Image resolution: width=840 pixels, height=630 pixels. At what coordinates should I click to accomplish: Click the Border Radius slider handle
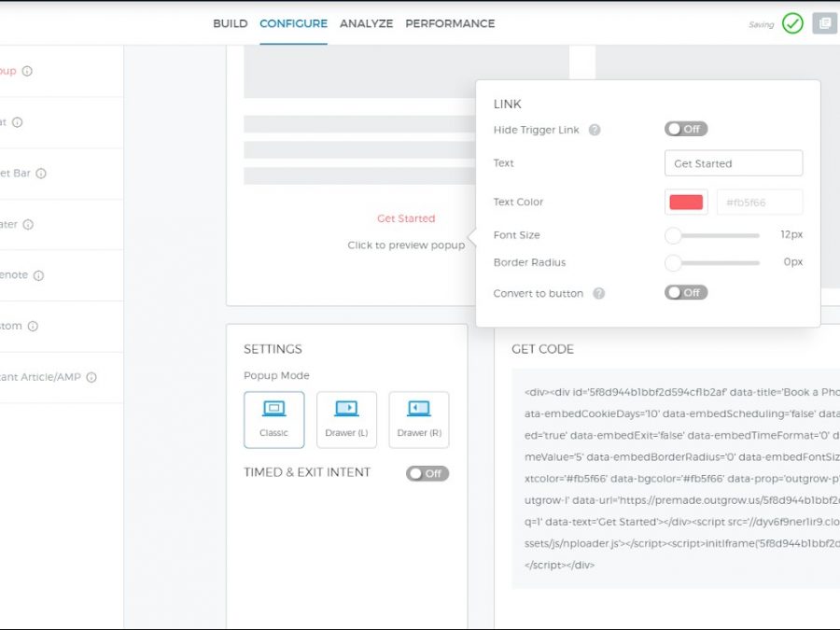point(673,263)
